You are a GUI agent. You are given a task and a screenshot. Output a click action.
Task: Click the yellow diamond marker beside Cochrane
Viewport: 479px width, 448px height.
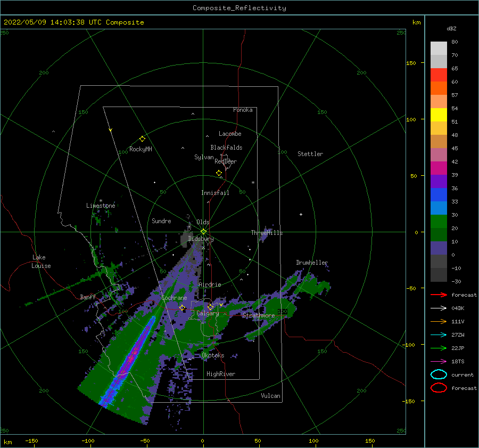183,307
